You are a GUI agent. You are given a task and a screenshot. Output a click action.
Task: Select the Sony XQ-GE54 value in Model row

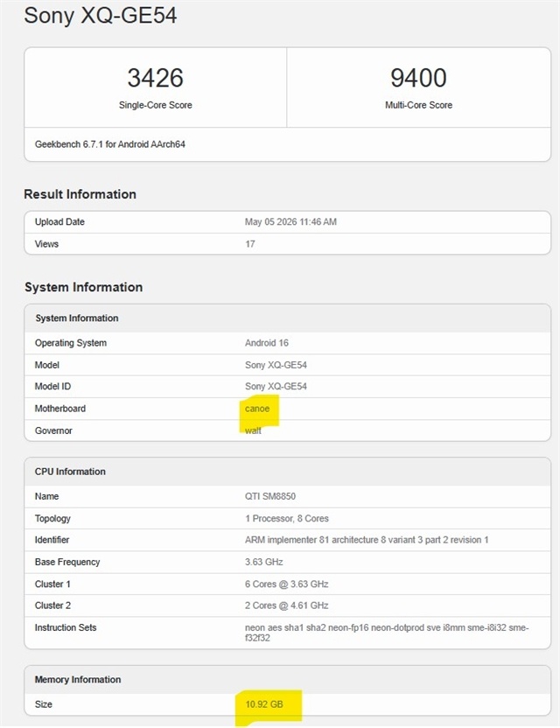coord(276,365)
